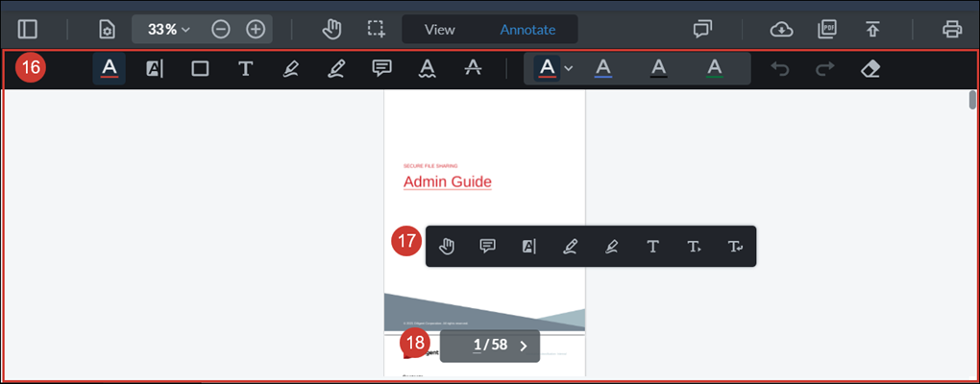Expand the underline color preset dropdown arrow
Viewport: 980px width, 384px height.
(x=569, y=68)
